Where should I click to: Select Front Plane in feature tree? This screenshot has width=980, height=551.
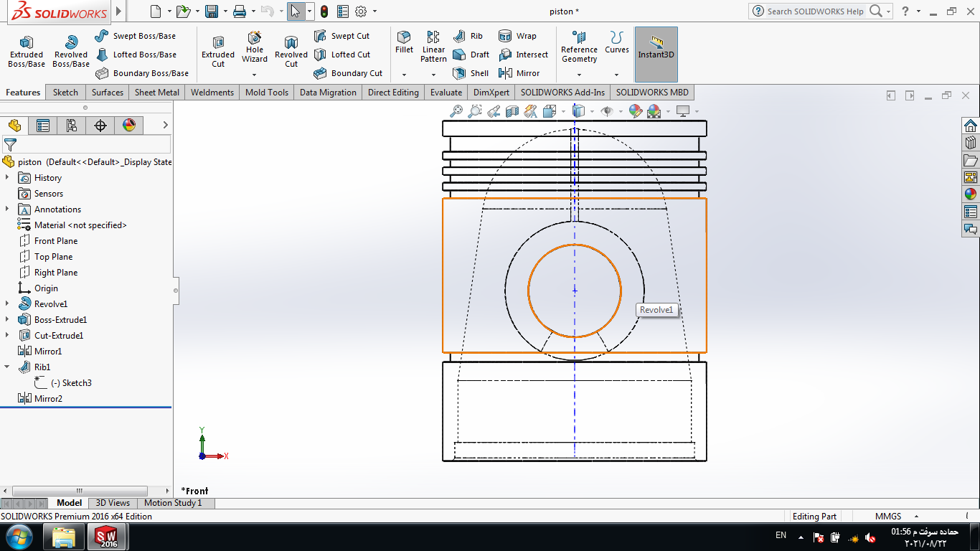click(55, 241)
